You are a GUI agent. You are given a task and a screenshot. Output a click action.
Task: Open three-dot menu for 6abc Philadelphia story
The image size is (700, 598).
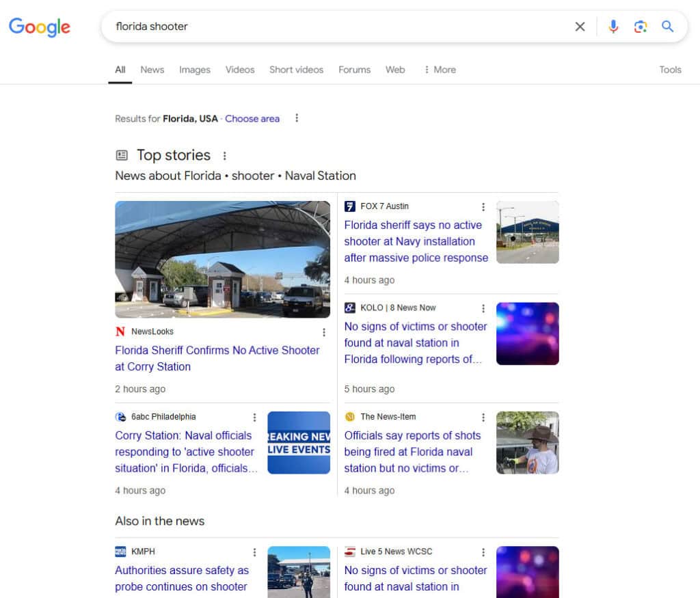(x=254, y=418)
